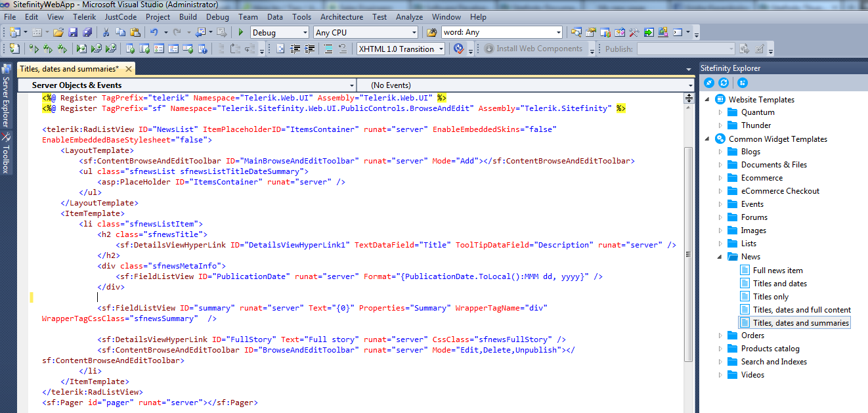The height and width of the screenshot is (413, 868).
Task: Expand the Quantum folder node
Action: 720,112
